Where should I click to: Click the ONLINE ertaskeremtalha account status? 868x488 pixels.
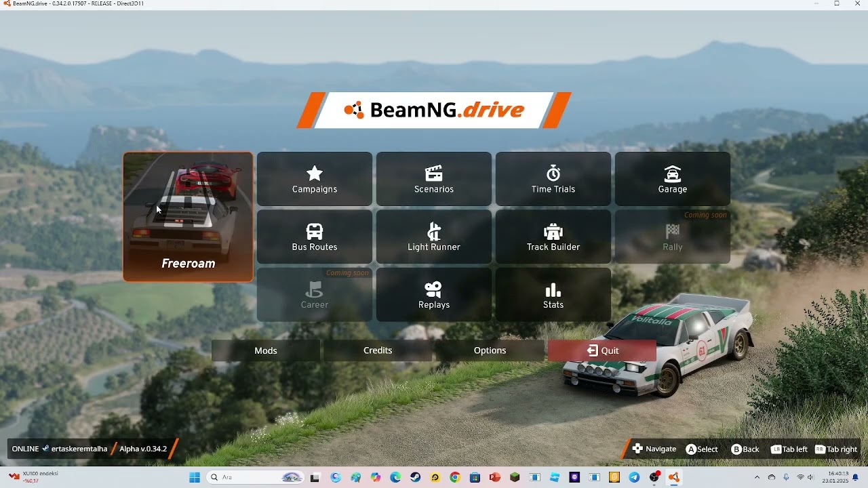click(x=60, y=449)
